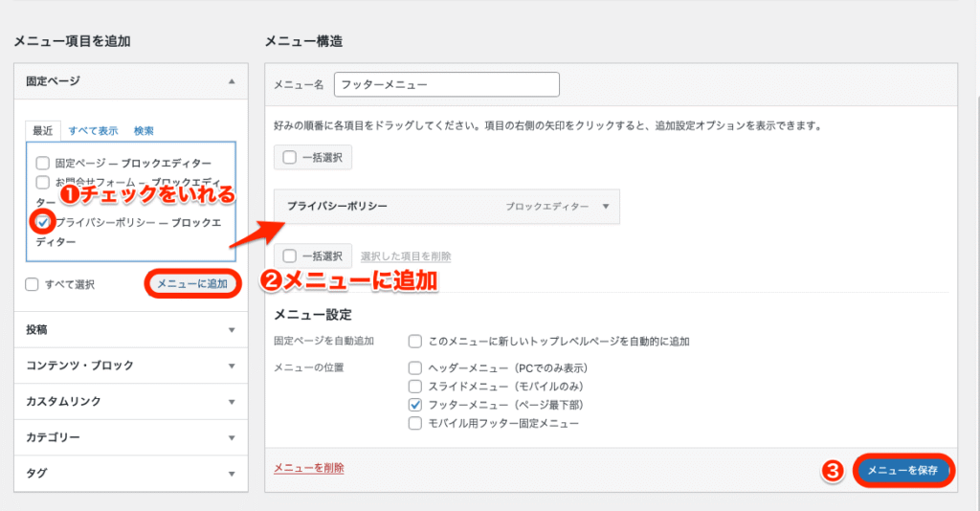Check the 固定ページ — ブロックエディター checkbox
The height and width of the screenshot is (511, 980).
42,164
